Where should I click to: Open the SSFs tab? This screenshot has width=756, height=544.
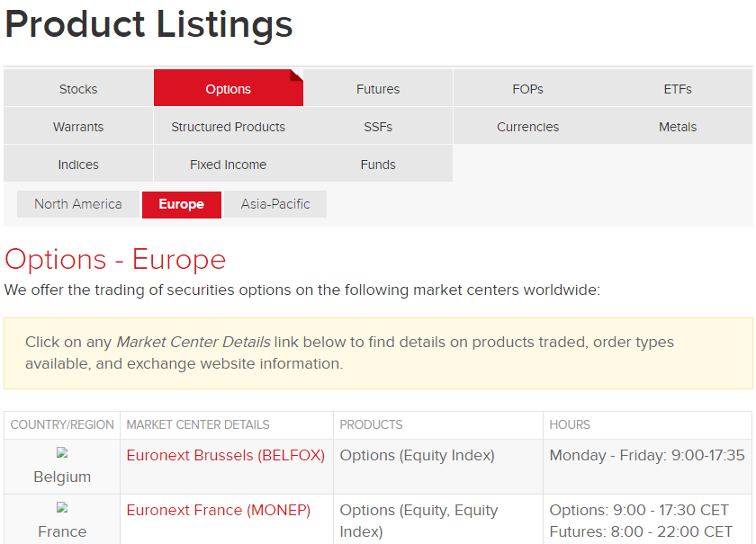[x=378, y=126]
